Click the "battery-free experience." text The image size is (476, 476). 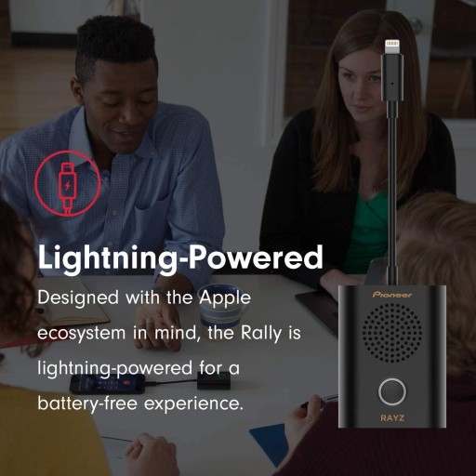click(x=140, y=403)
